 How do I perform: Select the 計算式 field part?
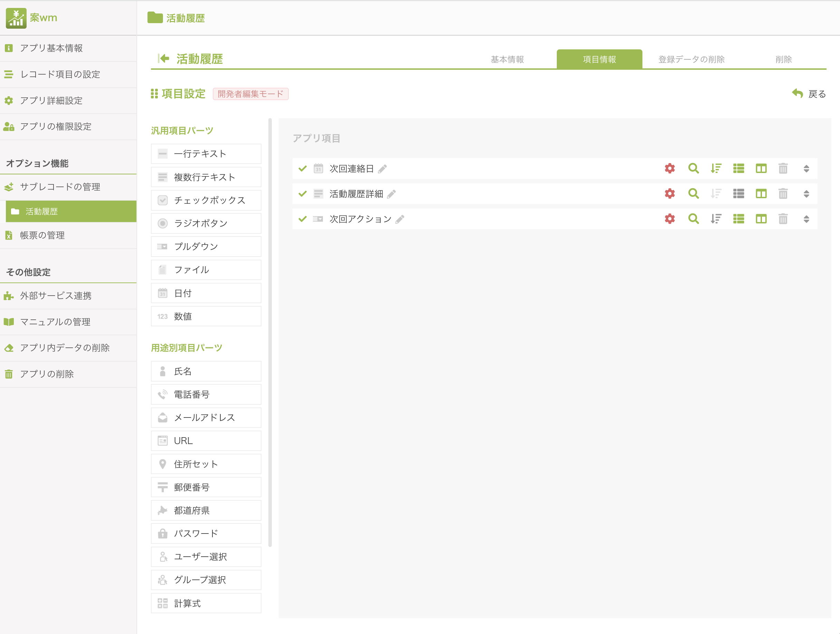pos(206,603)
